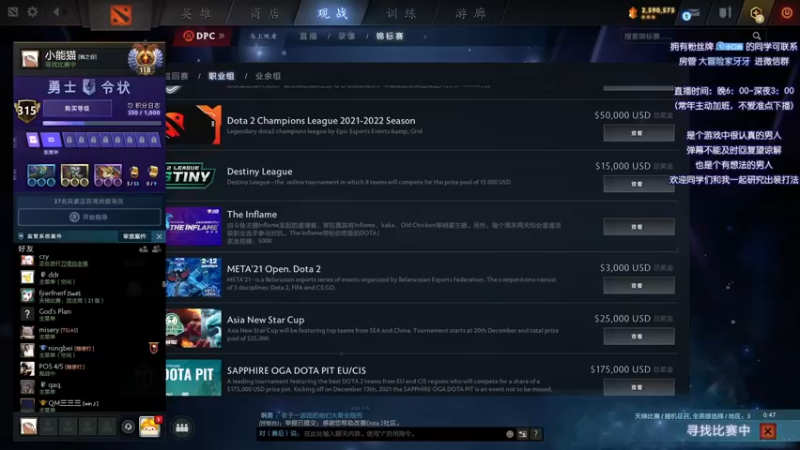Open the 锦标赛 tournaments sub-tab
This screenshot has height=450, width=800.
390,36
